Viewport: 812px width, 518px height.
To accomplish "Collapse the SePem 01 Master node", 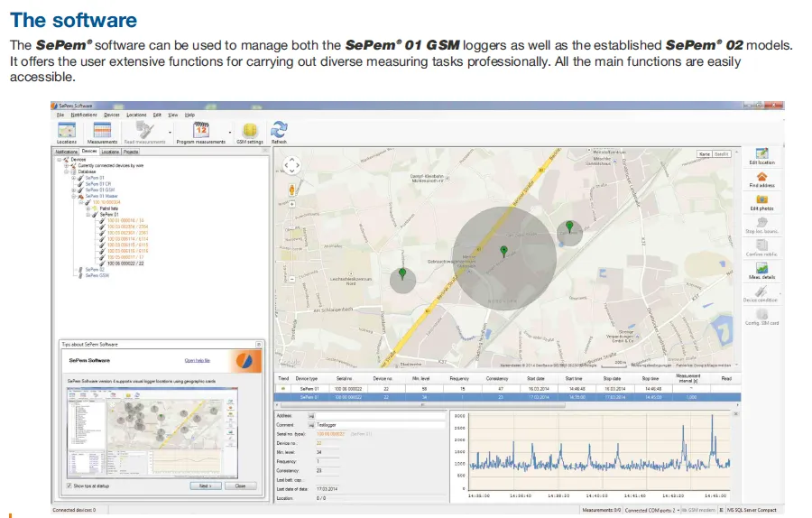I will click(x=74, y=197).
